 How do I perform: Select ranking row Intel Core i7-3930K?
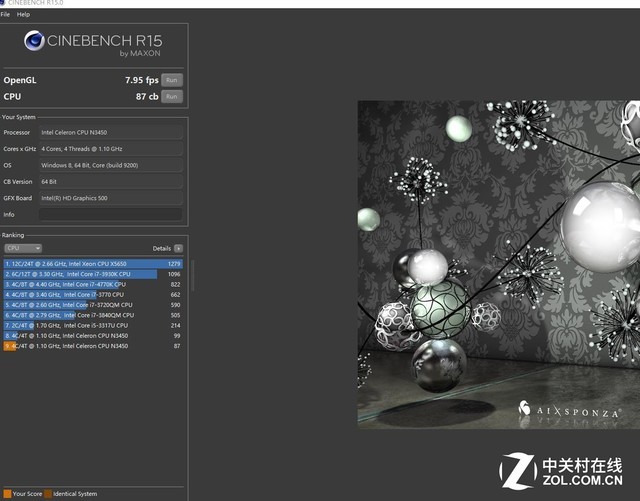pyautogui.click(x=93, y=274)
